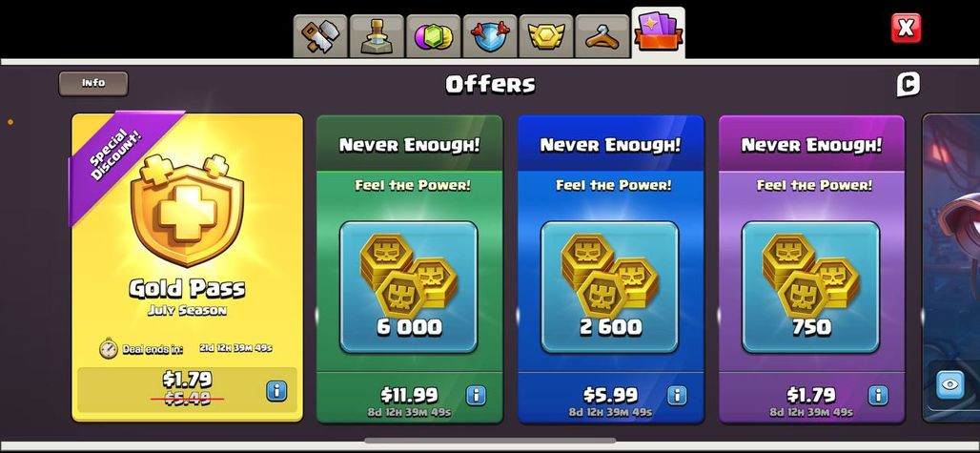Open the hammer and key shop tab
The width and height of the screenshot is (980, 453).
[x=320, y=36]
